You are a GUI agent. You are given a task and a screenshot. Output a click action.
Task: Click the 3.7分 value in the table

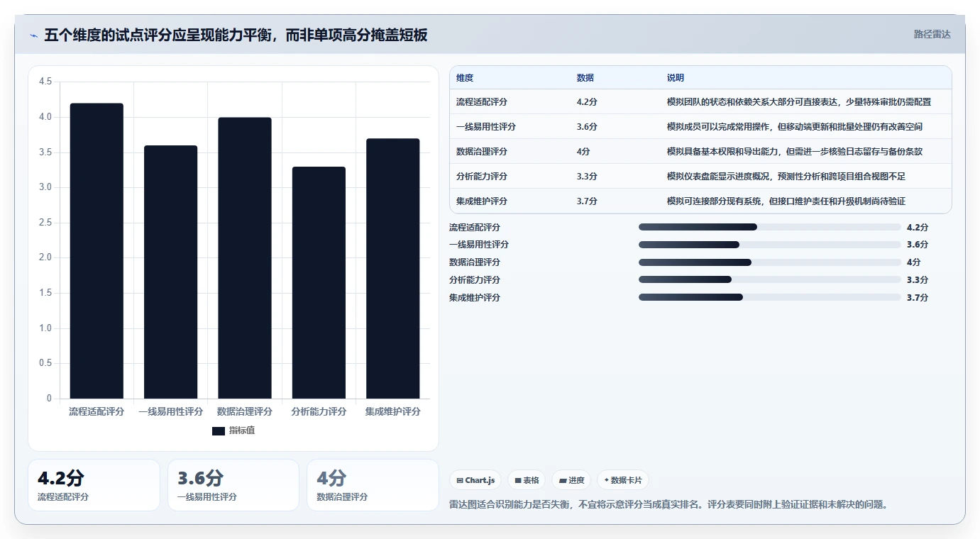(x=587, y=201)
